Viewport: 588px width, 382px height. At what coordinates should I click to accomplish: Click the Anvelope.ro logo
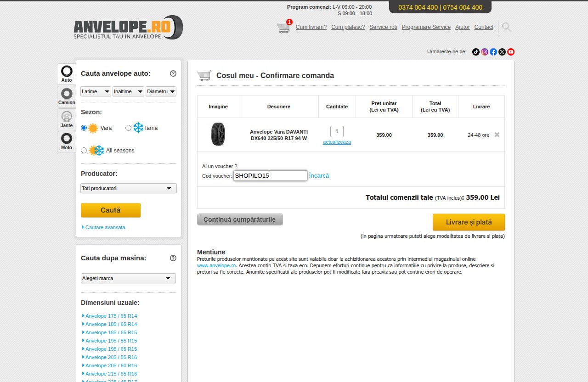(x=128, y=28)
